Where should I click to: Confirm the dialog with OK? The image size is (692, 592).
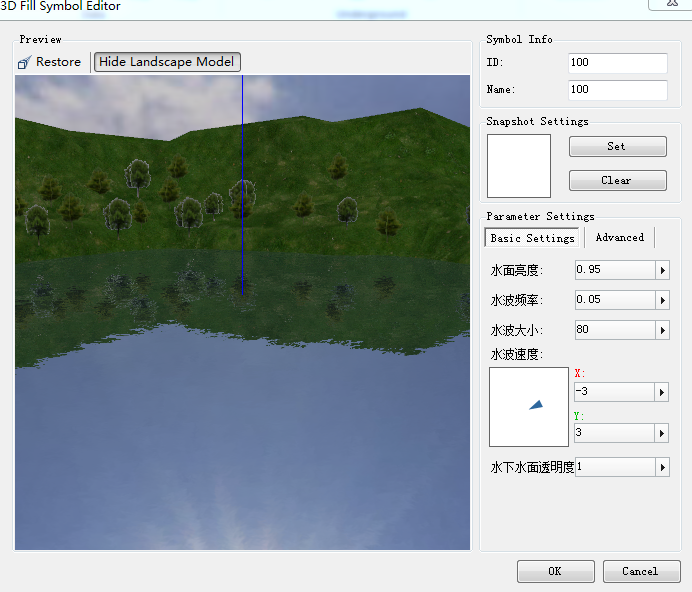point(555,571)
